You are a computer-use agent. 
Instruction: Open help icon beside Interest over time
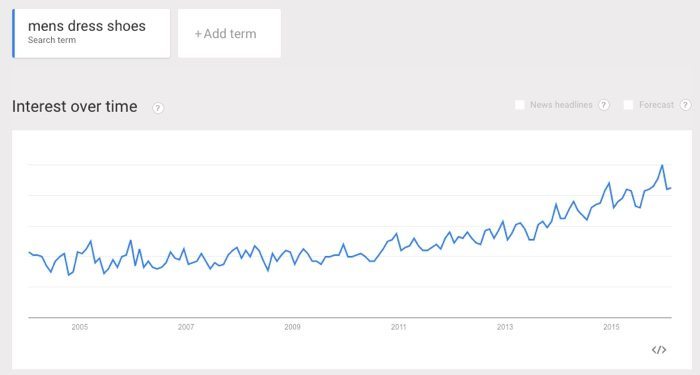click(158, 108)
